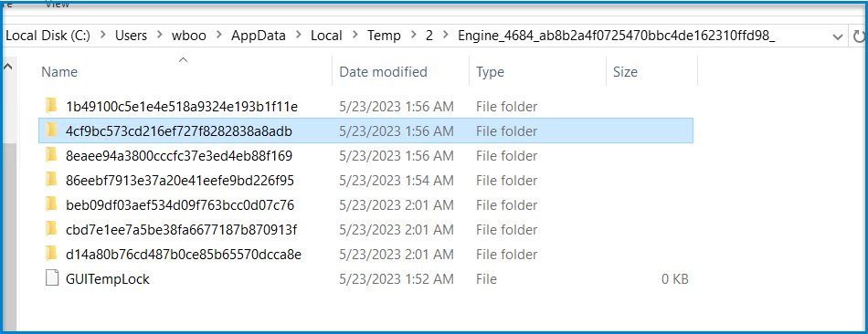Expand chevron after AppData in breadcrumb
Image resolution: width=868 pixels, height=334 pixels.
coord(299,36)
